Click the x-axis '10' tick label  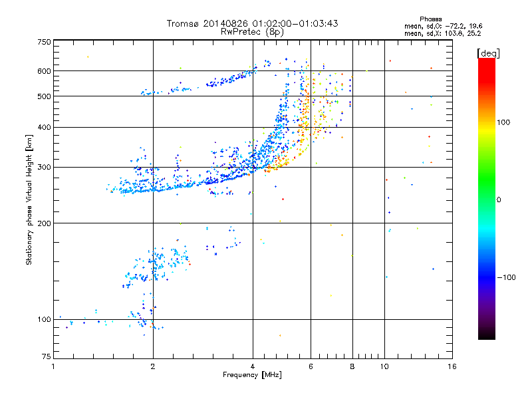384,366
